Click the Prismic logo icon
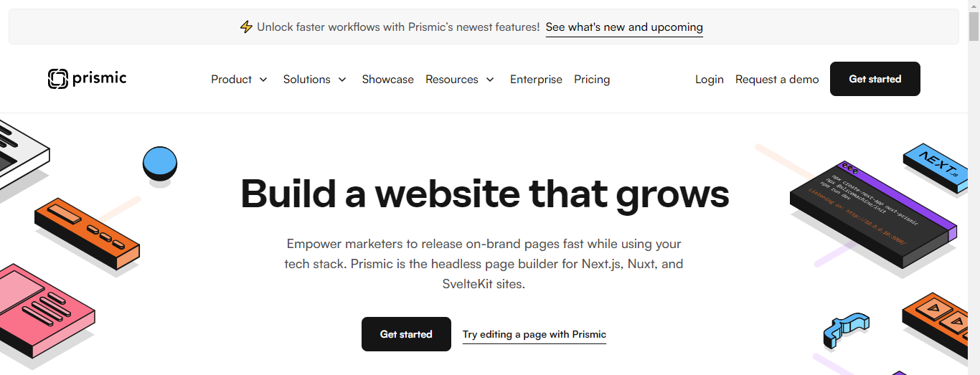The image size is (980, 375). tap(57, 79)
